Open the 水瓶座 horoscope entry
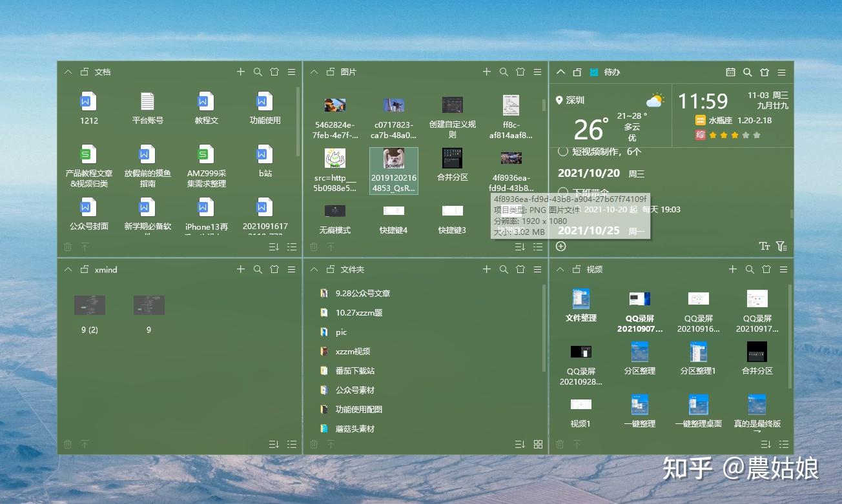This screenshot has height=504, width=842. (x=733, y=120)
